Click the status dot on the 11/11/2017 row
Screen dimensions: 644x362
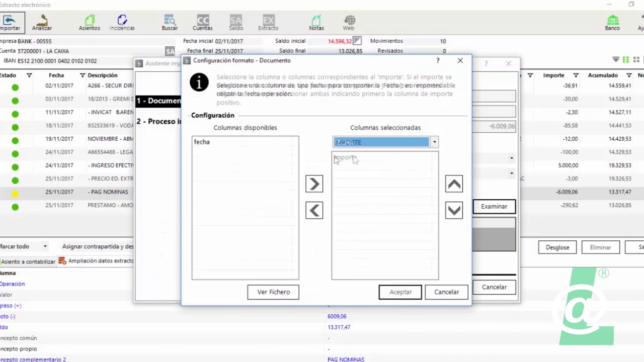(x=15, y=114)
